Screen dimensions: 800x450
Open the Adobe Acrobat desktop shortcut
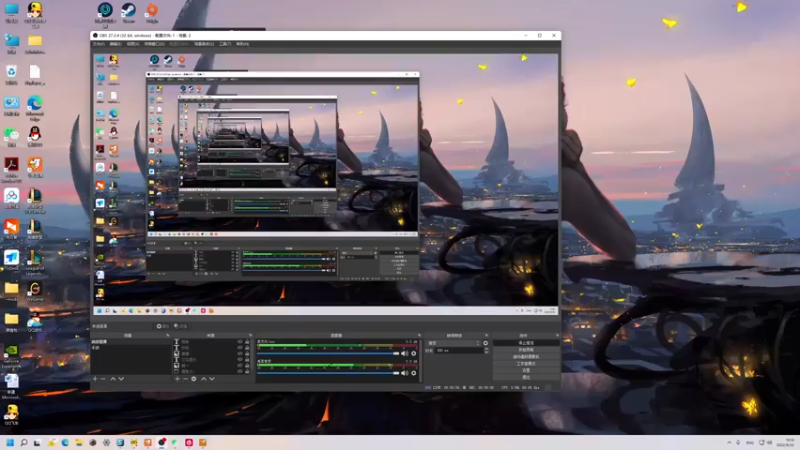coord(11,169)
